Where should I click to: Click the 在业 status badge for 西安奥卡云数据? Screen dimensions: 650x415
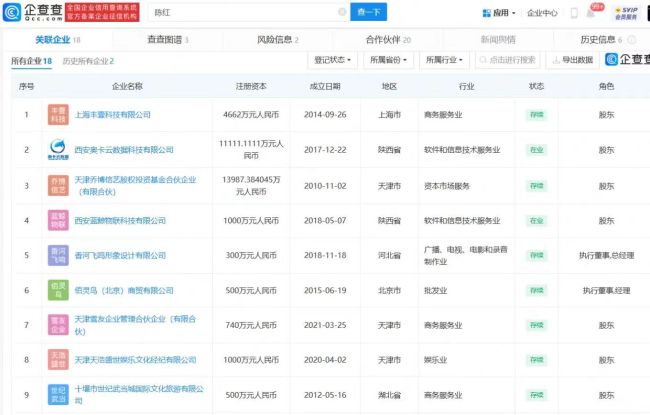click(x=537, y=150)
